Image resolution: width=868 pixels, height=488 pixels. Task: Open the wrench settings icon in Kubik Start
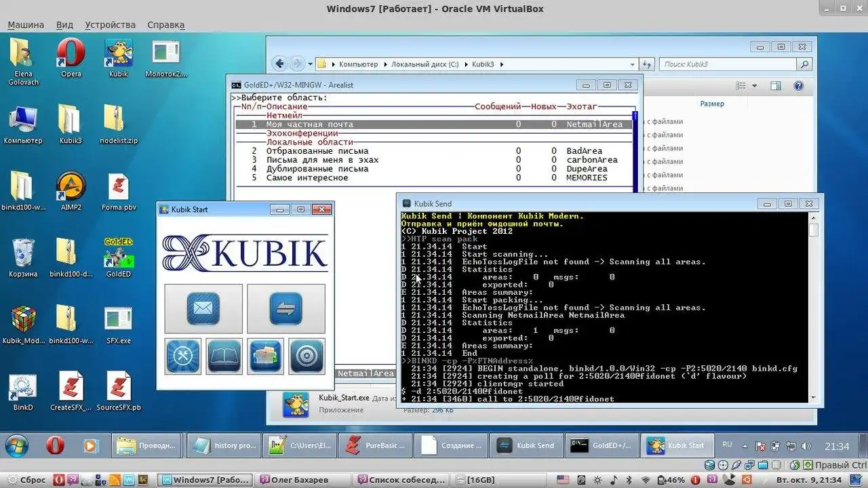coord(183,356)
